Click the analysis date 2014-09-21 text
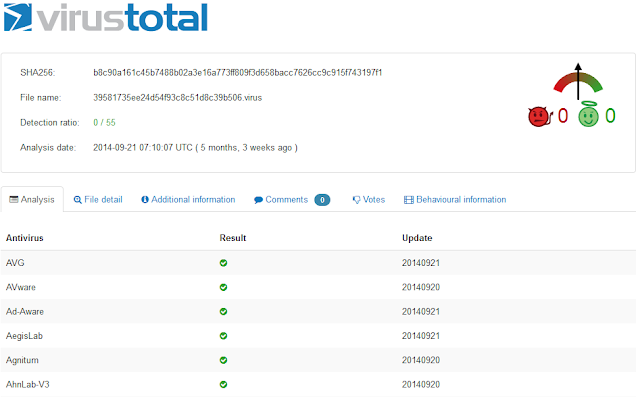Image resolution: width=640 pixels, height=397 pixels. point(195,148)
